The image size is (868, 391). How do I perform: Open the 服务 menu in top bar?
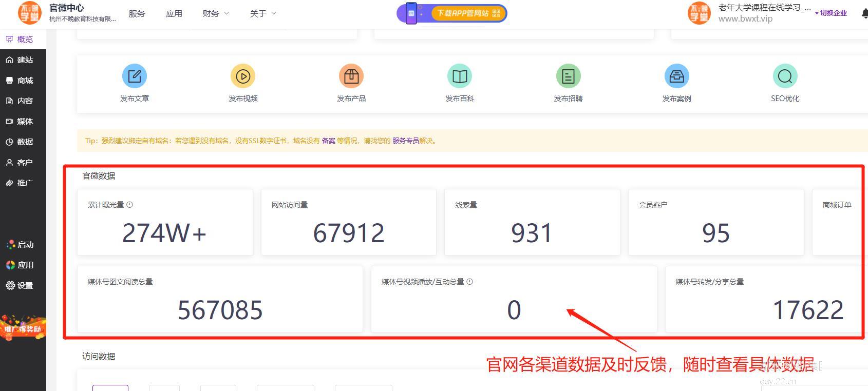click(137, 14)
